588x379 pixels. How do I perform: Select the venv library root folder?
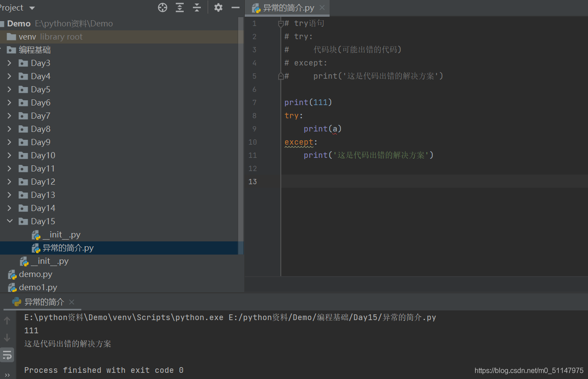tap(119, 37)
